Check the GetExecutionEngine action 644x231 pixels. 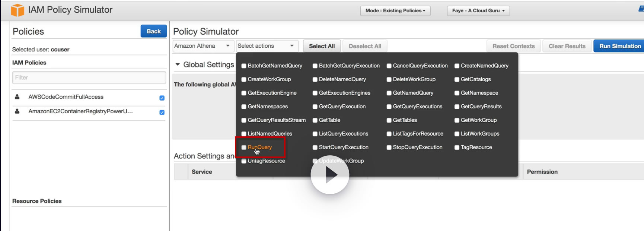[244, 93]
